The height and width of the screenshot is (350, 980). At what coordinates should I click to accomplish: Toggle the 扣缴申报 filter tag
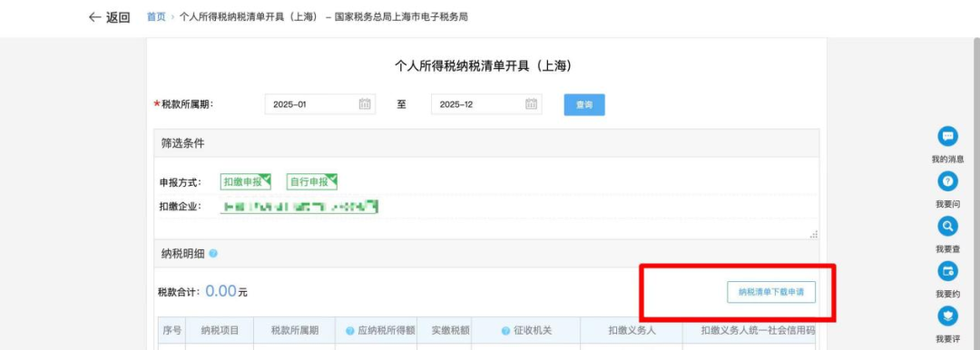246,182
